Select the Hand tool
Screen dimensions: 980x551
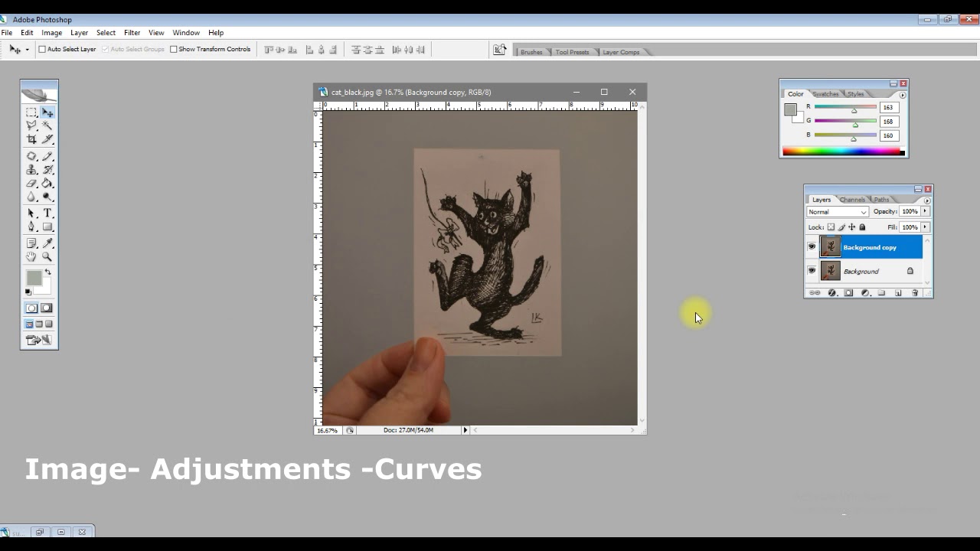(31, 257)
